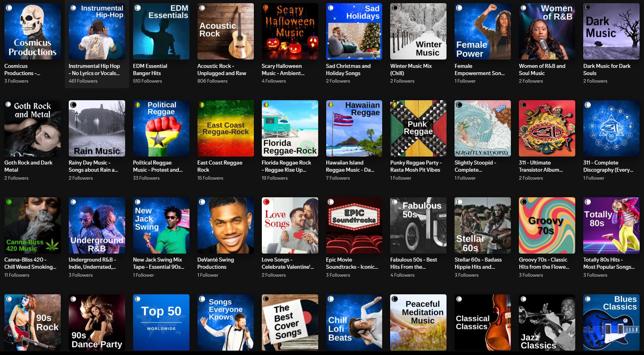Screen dimensions: 644x355
Task: Open the Stellar 60s playlist cover
Action: 483,225
